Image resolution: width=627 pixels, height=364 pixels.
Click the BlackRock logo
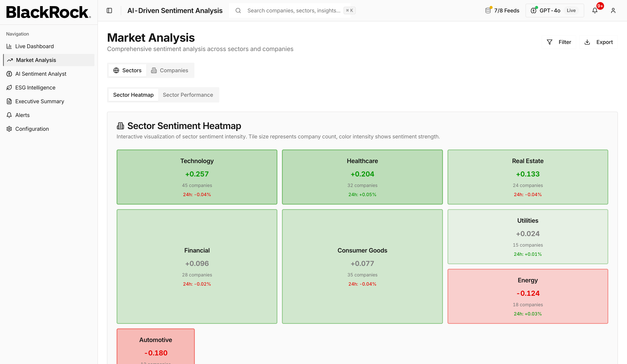pos(49,12)
